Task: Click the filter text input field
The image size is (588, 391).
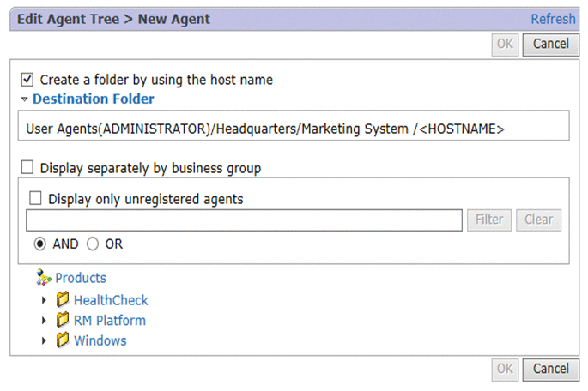Action: [244, 220]
